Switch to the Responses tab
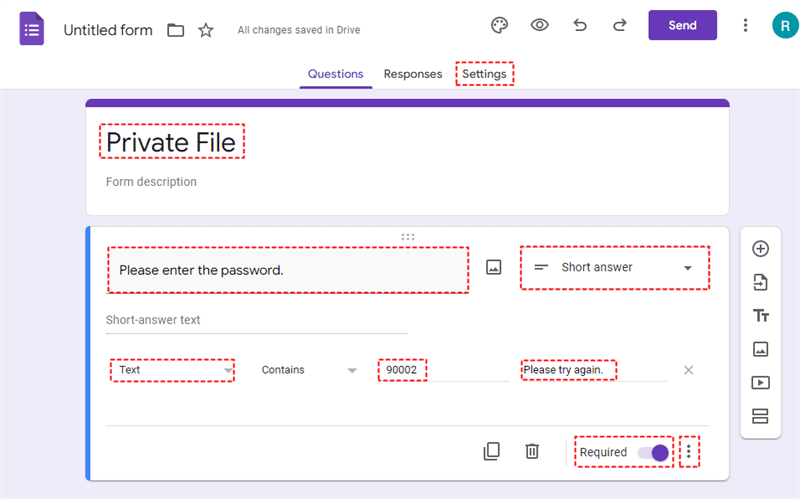Image resolution: width=800 pixels, height=499 pixels. coord(413,74)
